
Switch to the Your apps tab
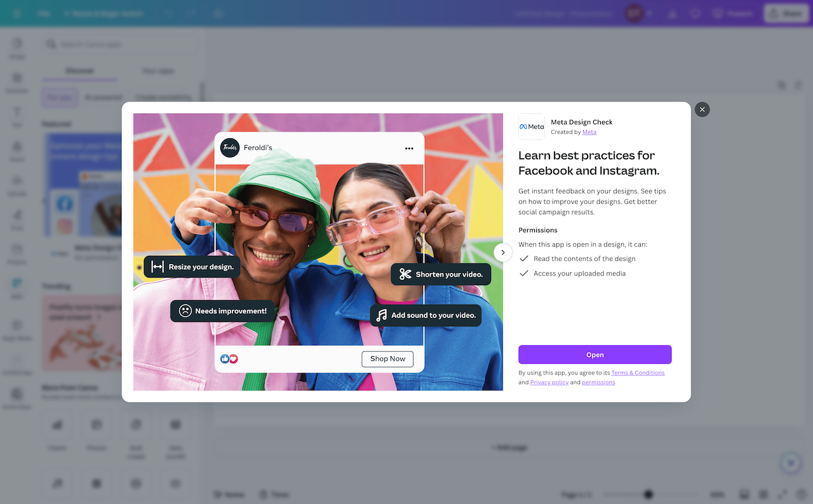[x=158, y=71]
